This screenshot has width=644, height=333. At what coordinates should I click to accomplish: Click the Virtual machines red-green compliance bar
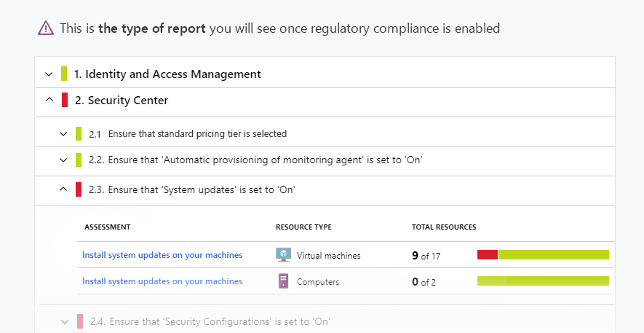click(543, 254)
